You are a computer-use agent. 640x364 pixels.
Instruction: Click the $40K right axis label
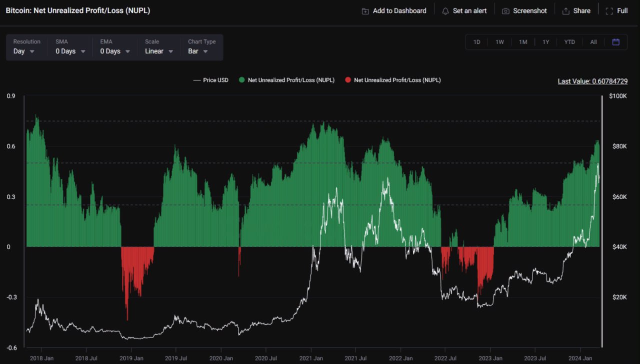tap(620, 247)
